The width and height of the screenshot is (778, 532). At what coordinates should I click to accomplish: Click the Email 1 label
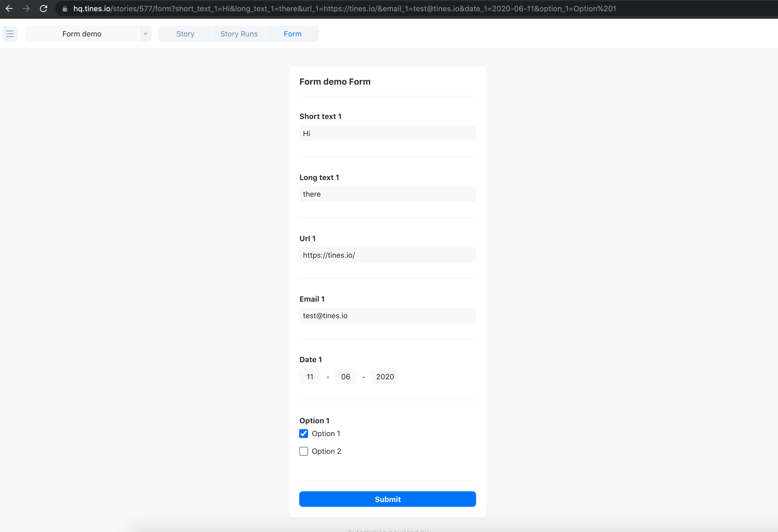pos(312,299)
